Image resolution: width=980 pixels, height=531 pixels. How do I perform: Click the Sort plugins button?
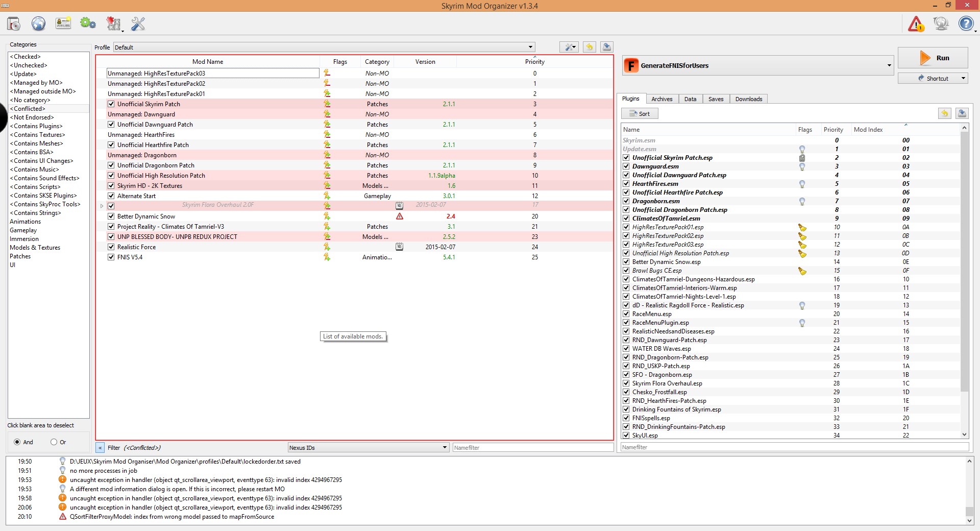tap(640, 113)
